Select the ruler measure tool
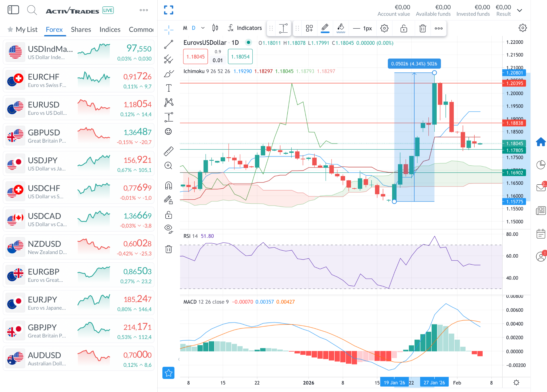Screen dimensions: 547x392 coord(169,151)
